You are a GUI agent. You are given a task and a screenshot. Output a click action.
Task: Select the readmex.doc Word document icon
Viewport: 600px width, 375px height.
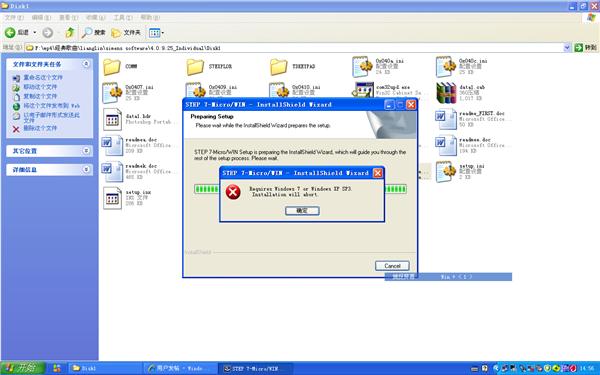112,146
